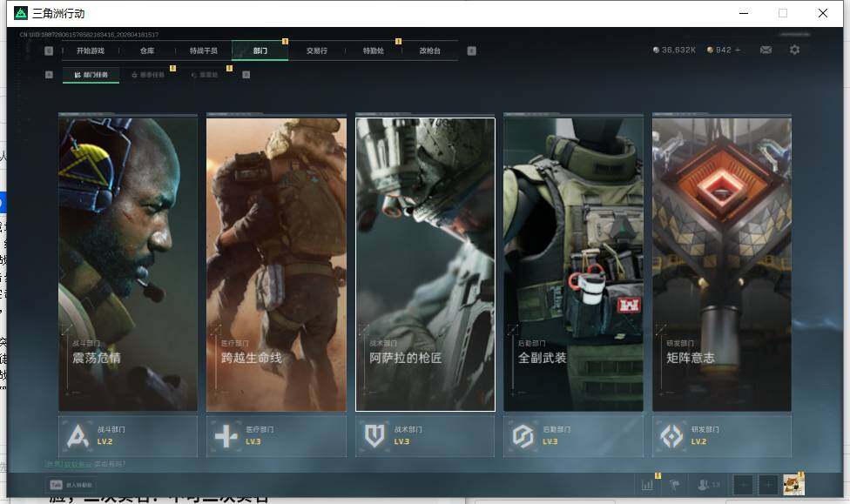
Task: Select the 后勤部门 LV.3 level panel
Action: tap(574, 436)
